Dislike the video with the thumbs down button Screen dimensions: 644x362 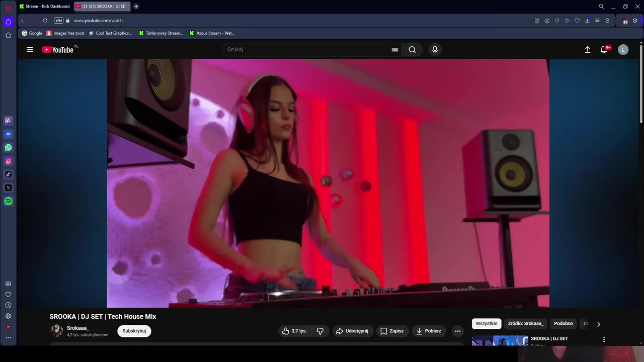(x=320, y=331)
